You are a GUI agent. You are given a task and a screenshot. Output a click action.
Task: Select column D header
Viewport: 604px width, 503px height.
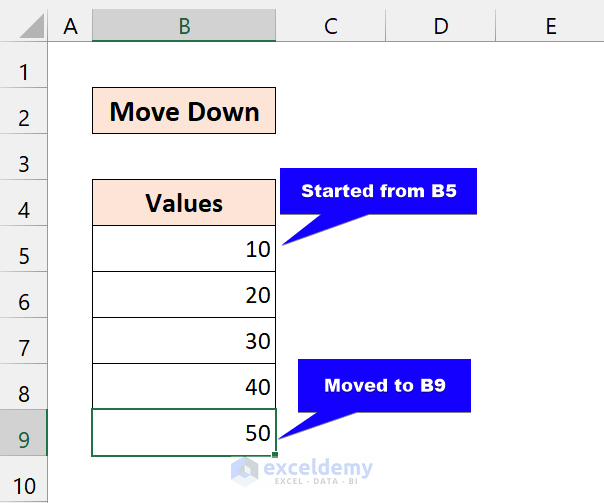tap(441, 26)
